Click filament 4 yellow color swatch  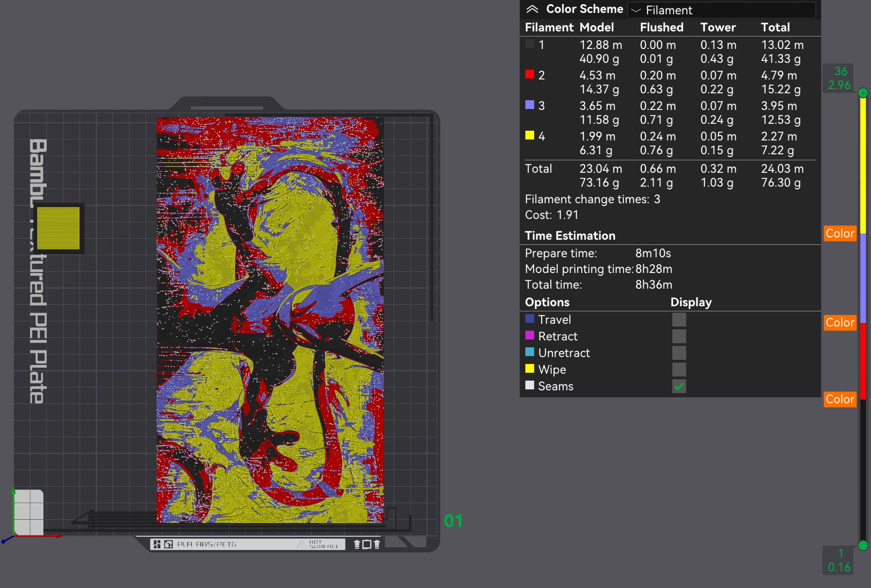click(530, 135)
